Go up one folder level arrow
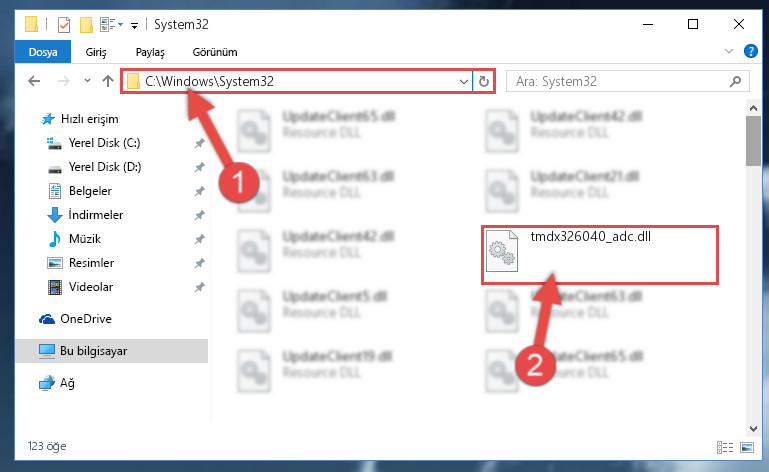This screenshot has width=769, height=472. click(x=108, y=81)
